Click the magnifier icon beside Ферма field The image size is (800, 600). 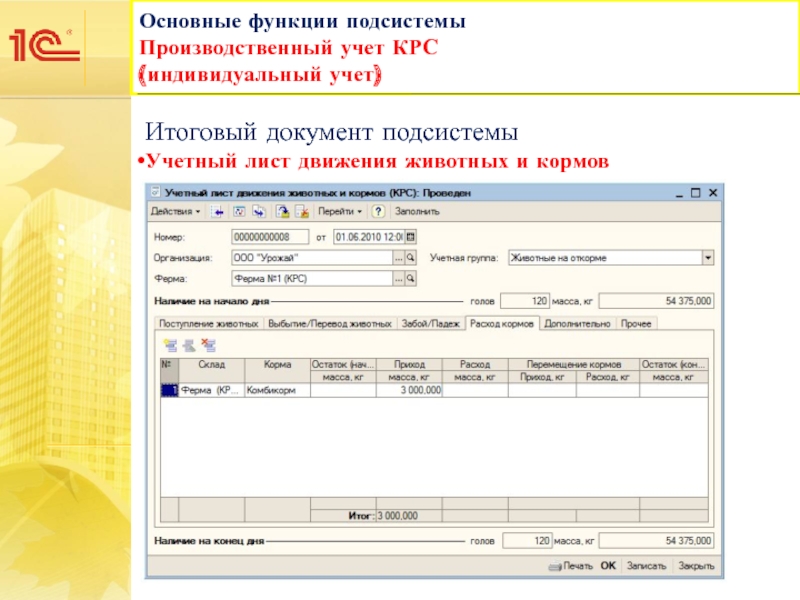point(410,279)
